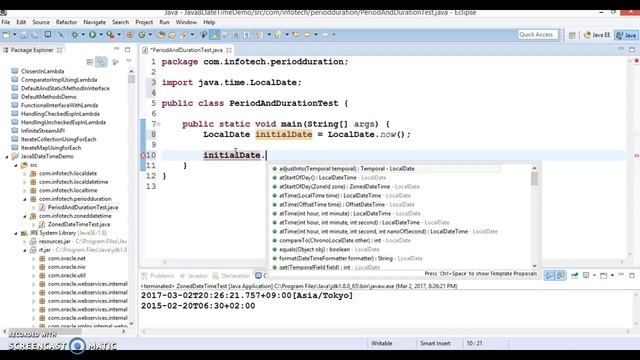Collapse the src folder node
Image resolution: width=640 pixels, height=360 pixels.
(16, 165)
